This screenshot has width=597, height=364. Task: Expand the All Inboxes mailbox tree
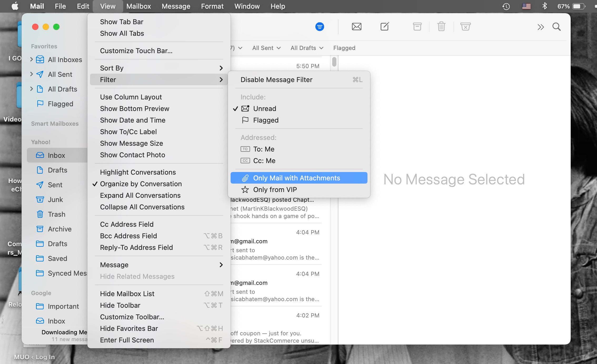tap(32, 59)
